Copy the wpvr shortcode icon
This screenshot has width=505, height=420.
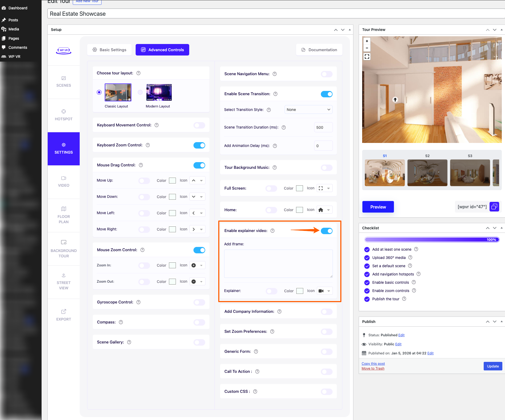coord(494,207)
